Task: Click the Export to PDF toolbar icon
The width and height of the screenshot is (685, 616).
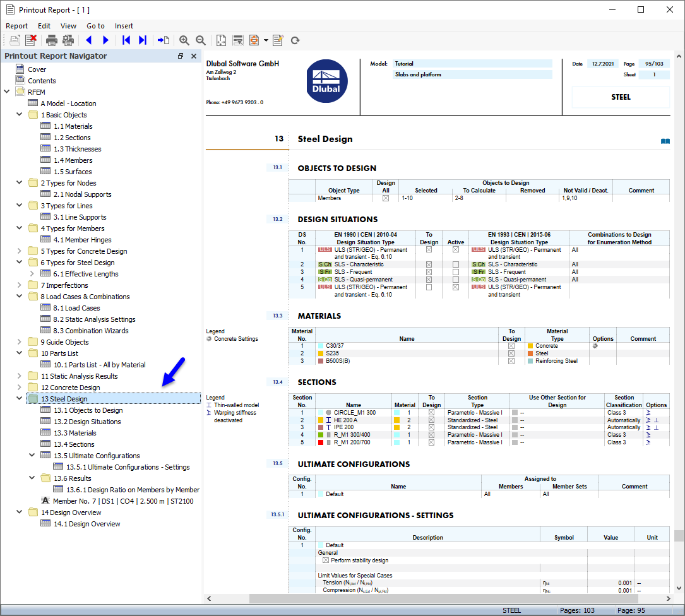Action: 255,40
